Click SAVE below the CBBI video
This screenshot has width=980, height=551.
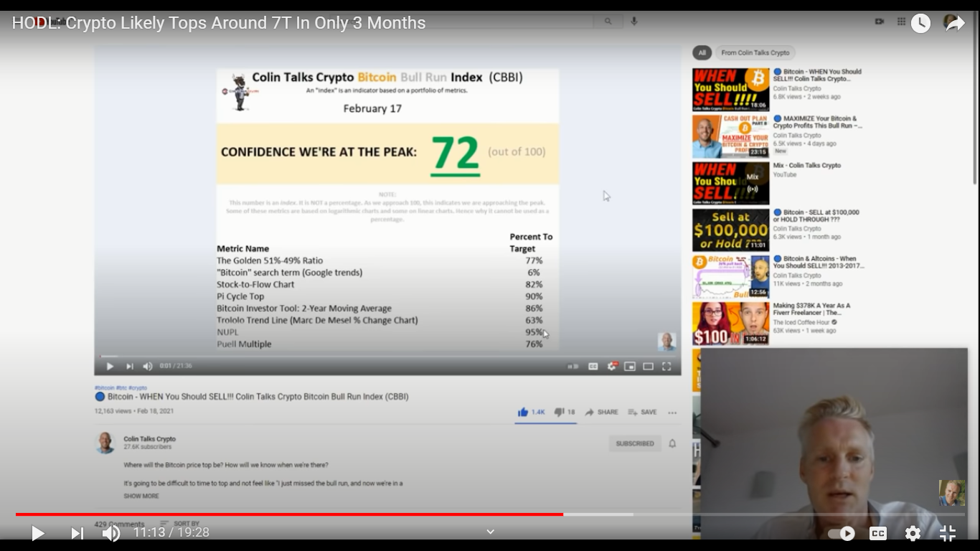coord(642,412)
